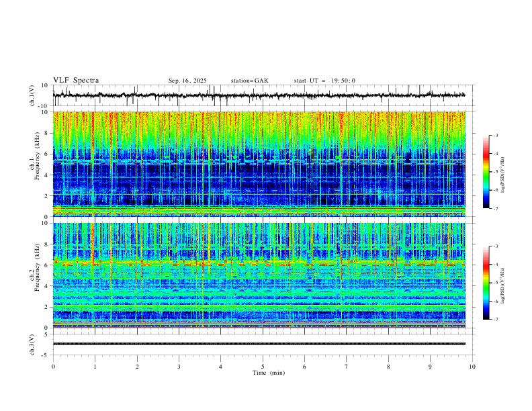Click time axis tick label '5'
Image resolution: width=532 pixels, height=411 pixels.
coord(263,367)
